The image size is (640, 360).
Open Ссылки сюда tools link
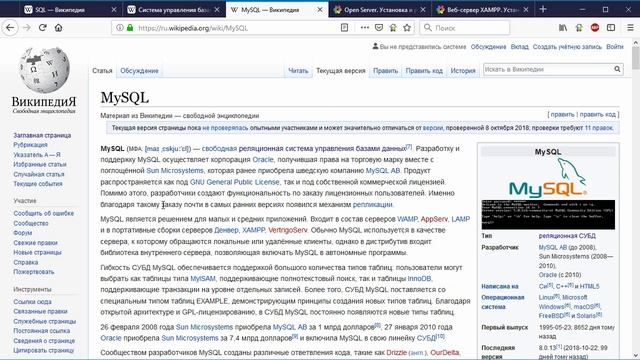(32, 302)
